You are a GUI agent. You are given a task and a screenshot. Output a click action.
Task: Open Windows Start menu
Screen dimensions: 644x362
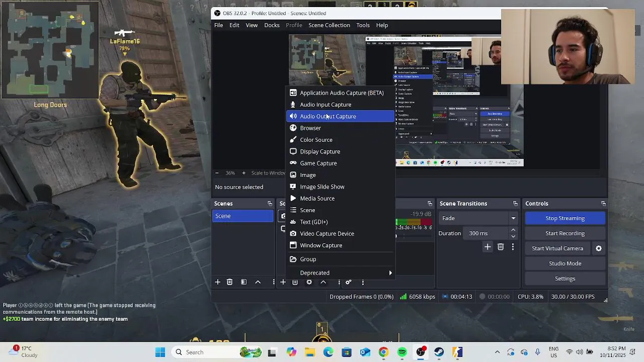160,352
